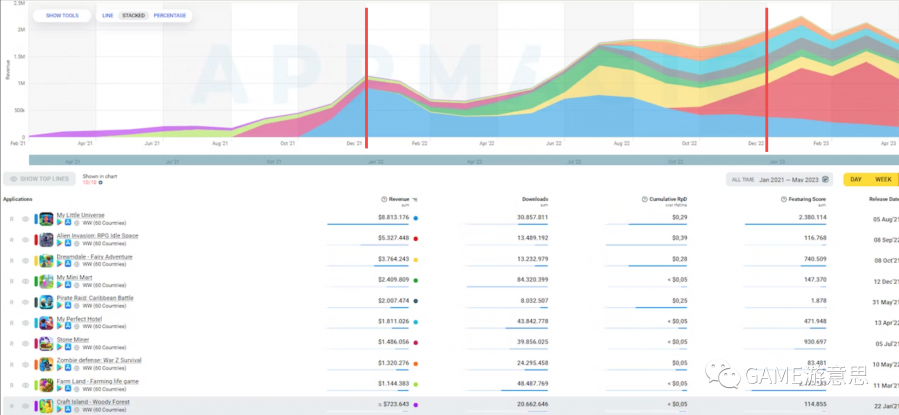This screenshot has height=415, width=899.
Task: Open Google Play icon under Alien Invasion
Action: click(x=59, y=243)
